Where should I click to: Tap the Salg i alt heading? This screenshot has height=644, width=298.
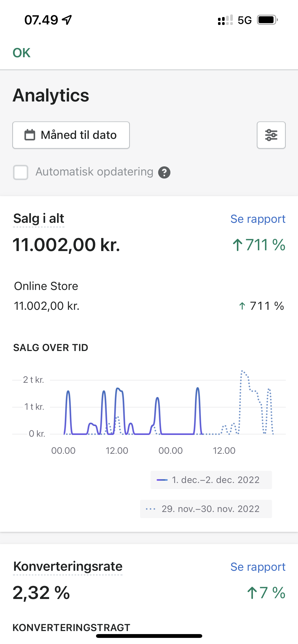[39, 218]
